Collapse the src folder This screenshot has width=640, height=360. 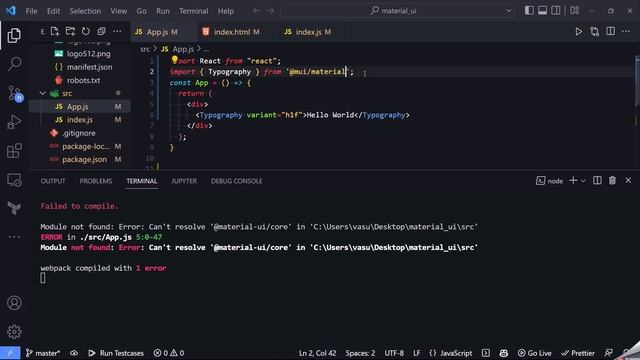[43, 93]
